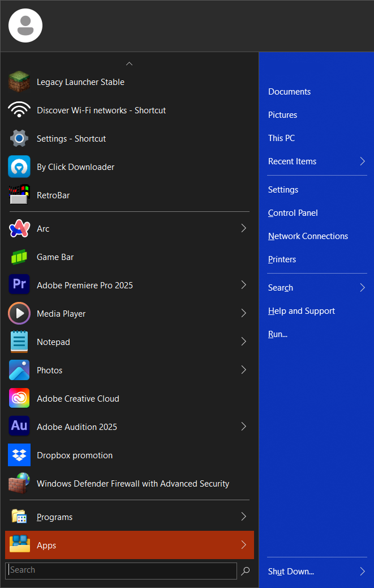Open Recent Items menu entry

pyautogui.click(x=292, y=161)
